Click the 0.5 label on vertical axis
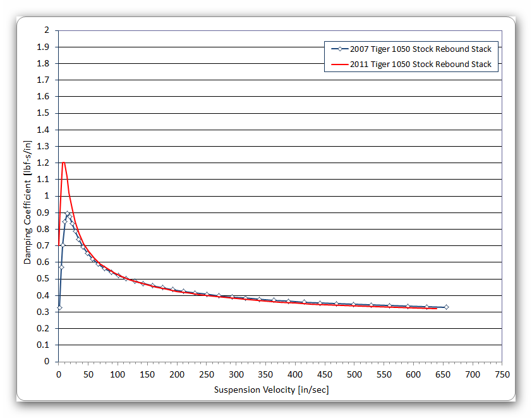The image size is (532, 418). pyautogui.click(x=43, y=279)
